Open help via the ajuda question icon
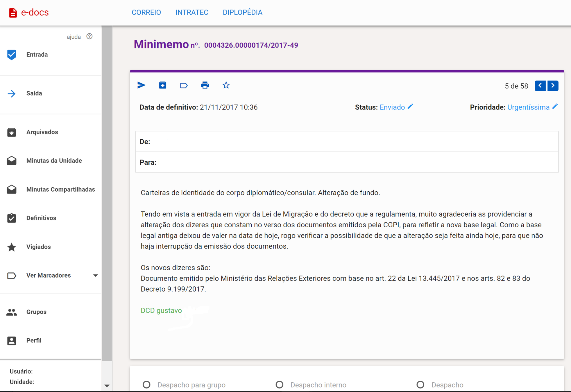The width and height of the screenshot is (571, 392). click(x=90, y=36)
